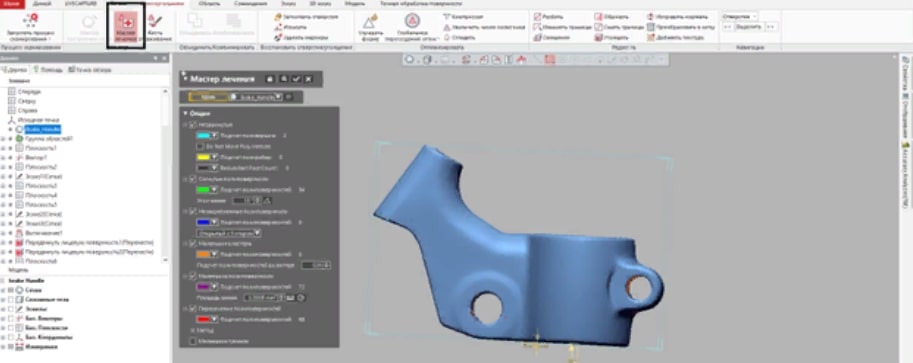913x363 pixels.
Task: Choose the Trim (Обрезать) tool in ribbon
Action: tap(611, 17)
